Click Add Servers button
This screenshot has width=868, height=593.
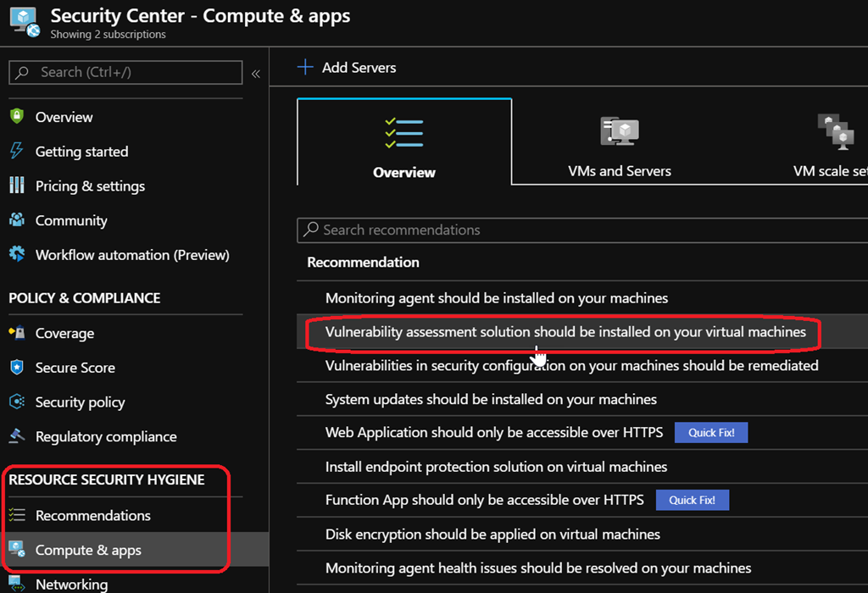pyautogui.click(x=347, y=68)
